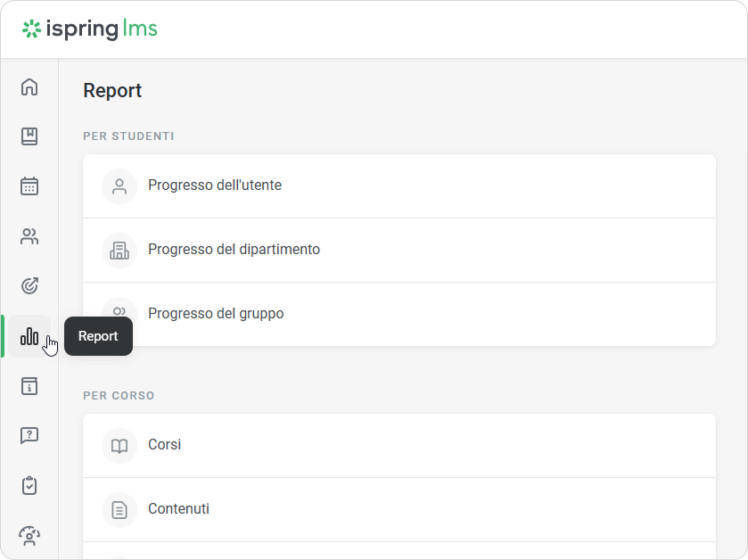This screenshot has width=748, height=560.
Task: Click the person icon beside Progresso dell'utente
Action: [119, 186]
